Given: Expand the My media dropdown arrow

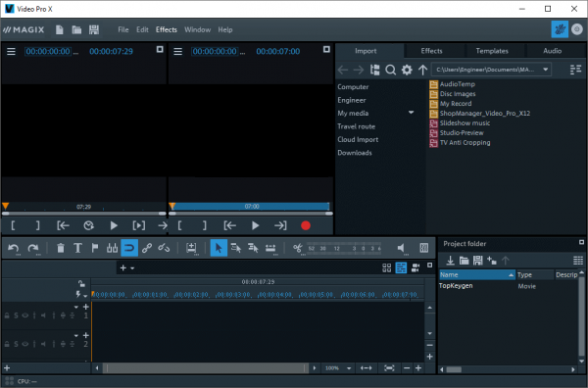Looking at the screenshot, I should coord(411,112).
